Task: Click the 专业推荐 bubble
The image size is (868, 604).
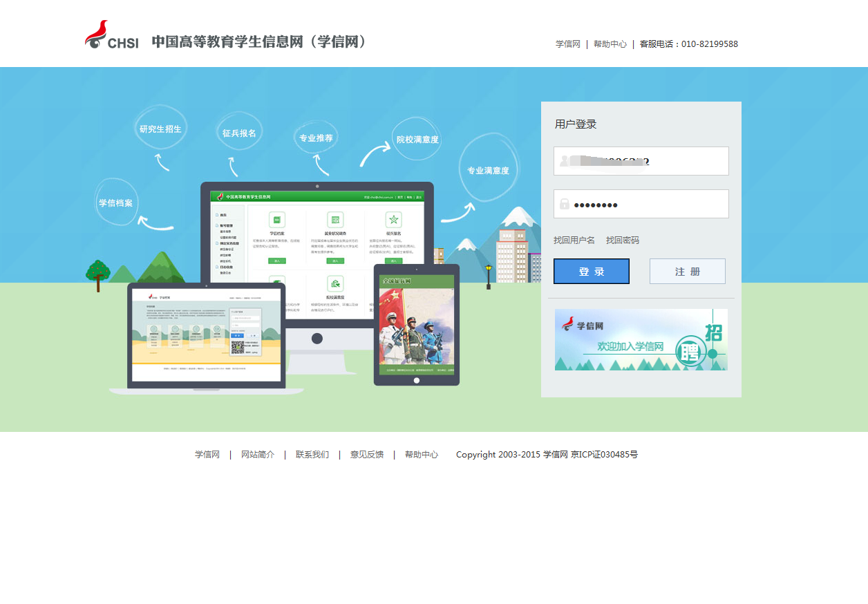Action: click(x=316, y=138)
